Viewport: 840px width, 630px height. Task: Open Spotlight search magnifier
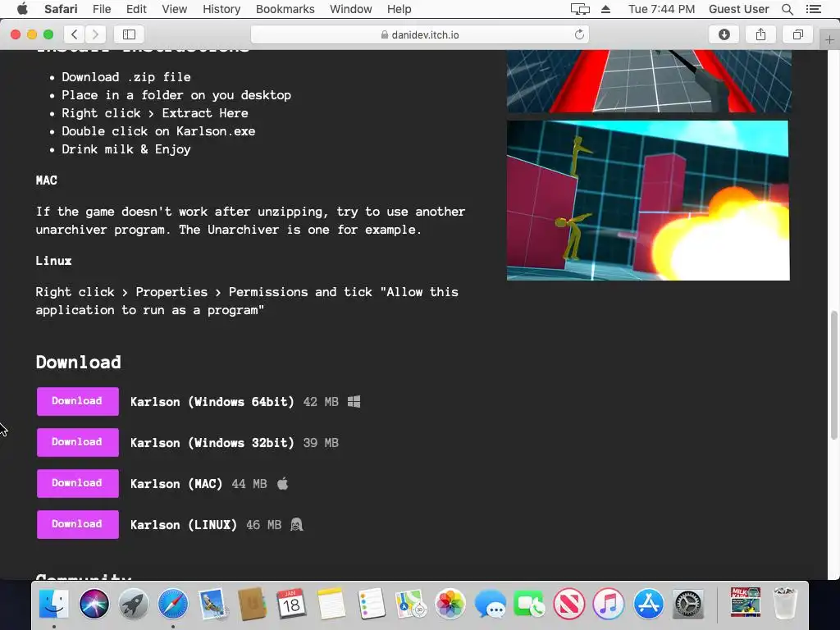[x=787, y=9]
